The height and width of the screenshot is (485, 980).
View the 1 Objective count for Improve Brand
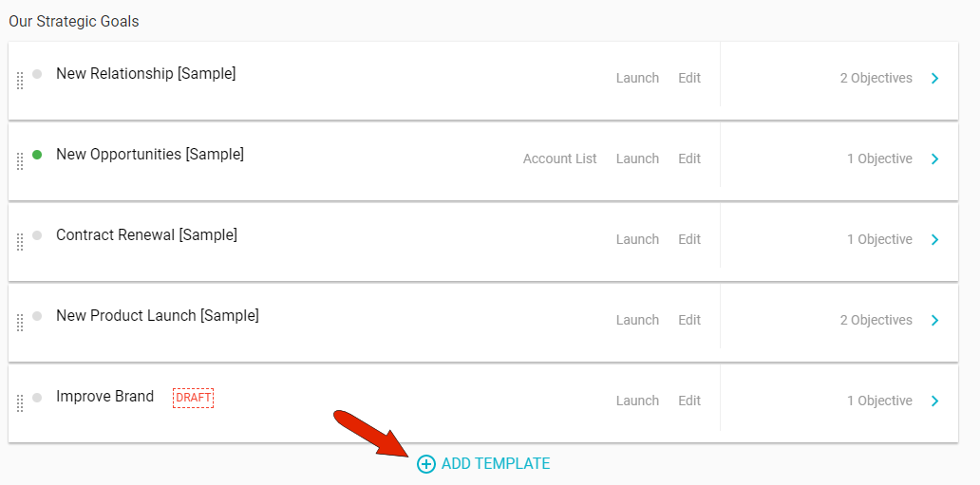click(879, 401)
